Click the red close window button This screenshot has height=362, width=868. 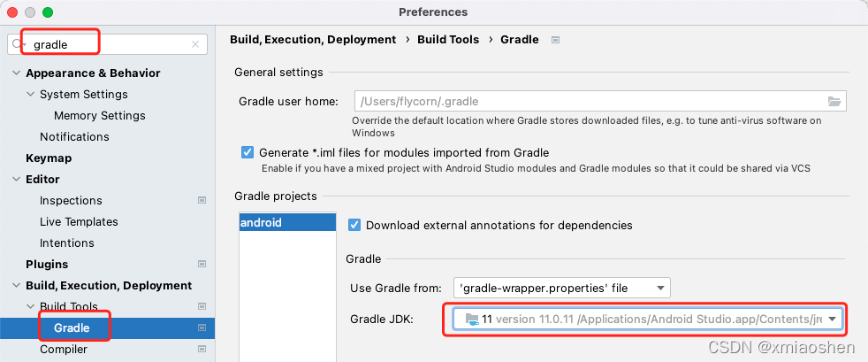(x=12, y=12)
